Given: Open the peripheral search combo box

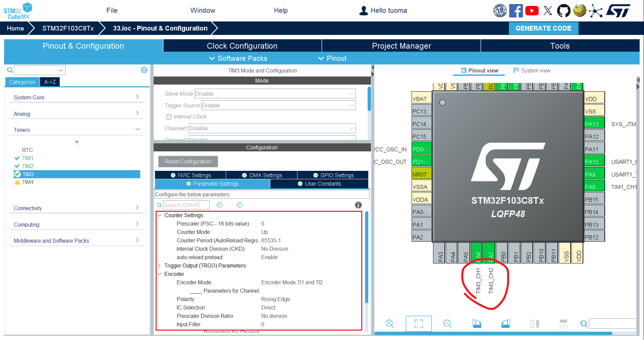Looking at the screenshot, I should pyautogui.click(x=40, y=70).
